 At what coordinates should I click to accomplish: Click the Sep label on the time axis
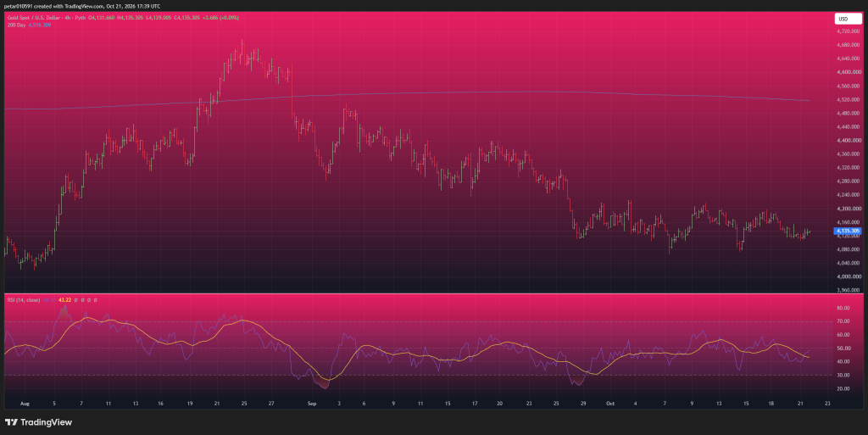tap(312, 404)
